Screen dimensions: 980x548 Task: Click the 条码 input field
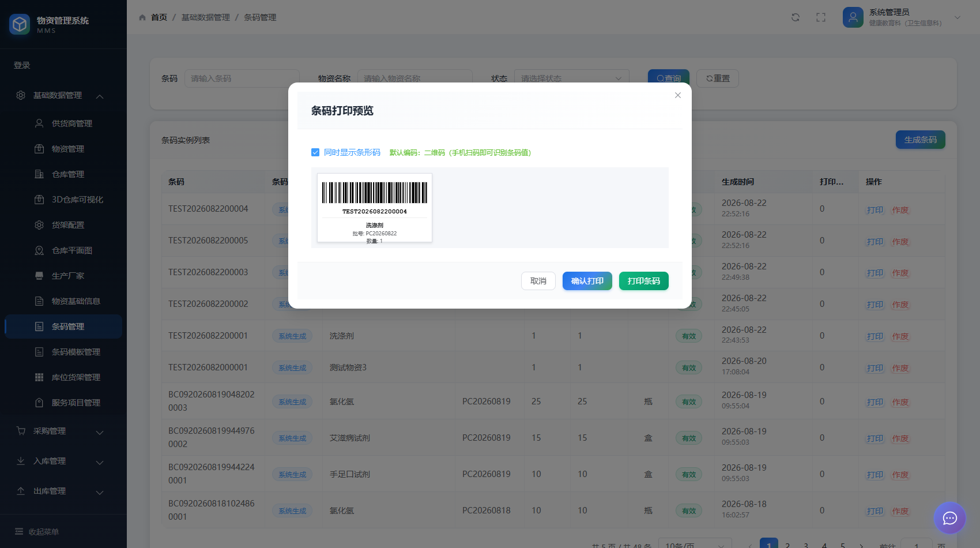[242, 78]
